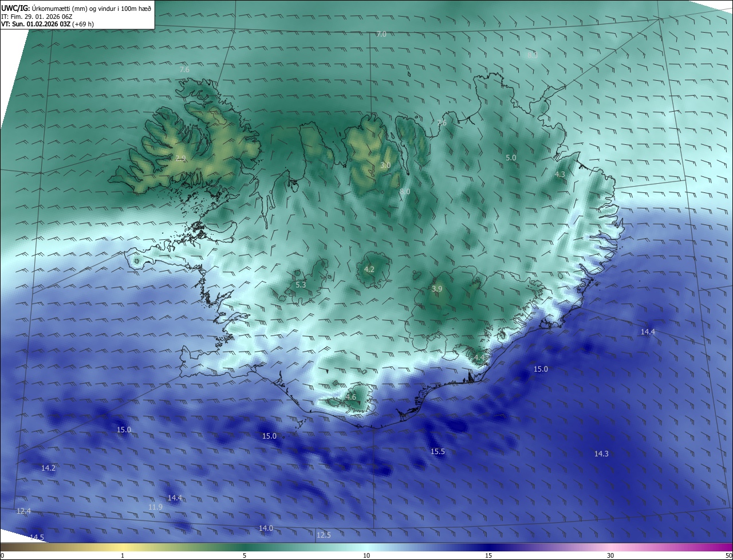
Task: Click the title "Úrkomumætti (mm) og vindur í 100m hæð"
Action: pyautogui.click(x=91, y=8)
